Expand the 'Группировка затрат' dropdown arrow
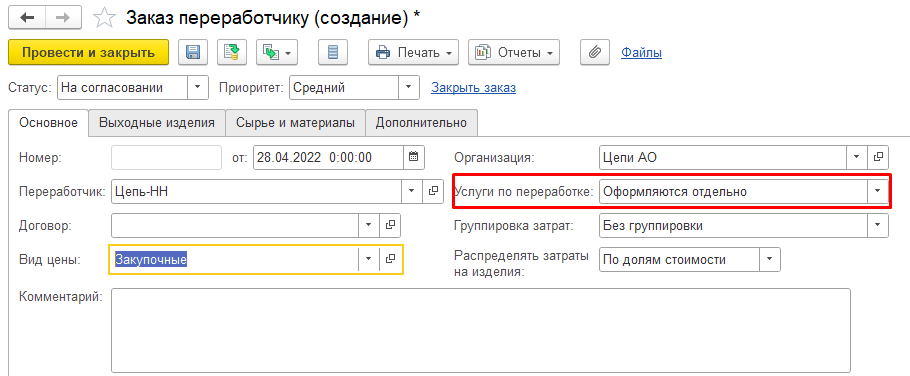Viewport: 910px width, 376px height. click(878, 226)
